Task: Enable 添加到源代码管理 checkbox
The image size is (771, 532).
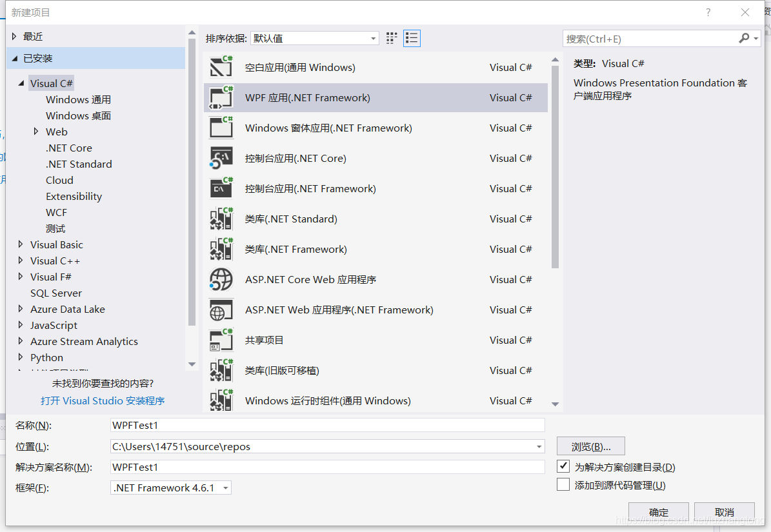Action: tap(563, 485)
